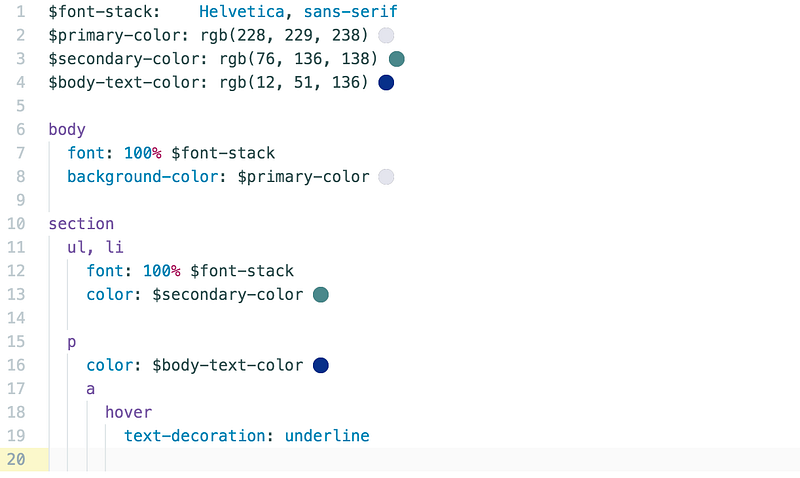The width and height of the screenshot is (800, 478).
Task: Click the sans-serif value on line 1
Action: pyautogui.click(x=351, y=12)
